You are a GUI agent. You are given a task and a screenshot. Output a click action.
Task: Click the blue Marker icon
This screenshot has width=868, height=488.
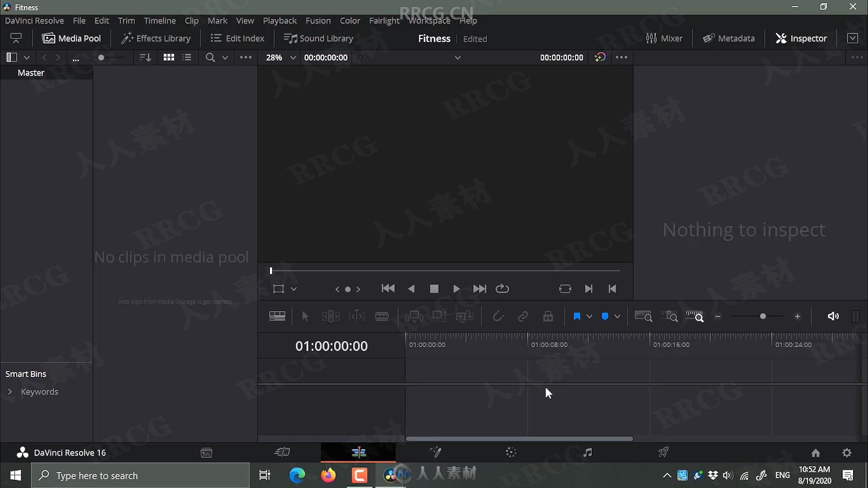[x=605, y=316]
